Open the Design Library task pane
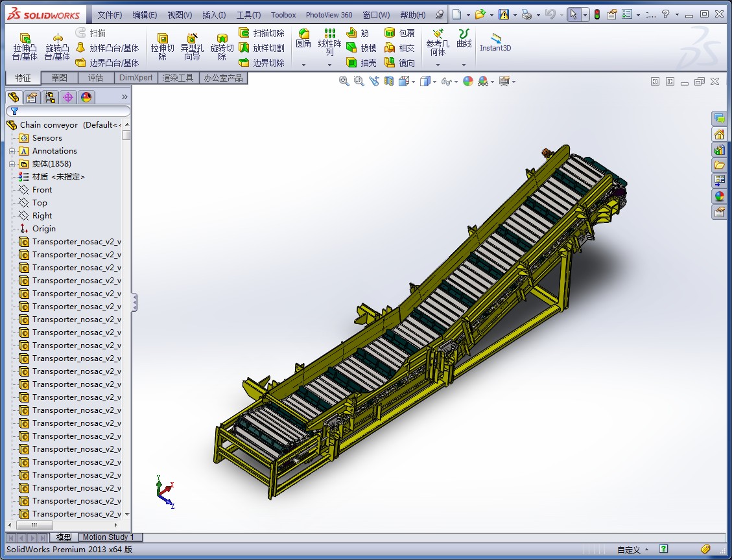The image size is (732, 560). pos(720,150)
